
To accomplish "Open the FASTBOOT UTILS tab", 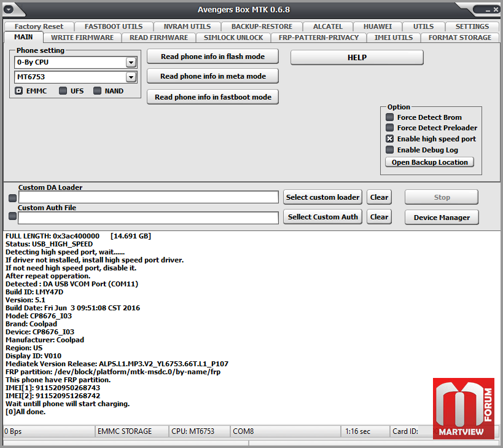I will (x=114, y=26).
